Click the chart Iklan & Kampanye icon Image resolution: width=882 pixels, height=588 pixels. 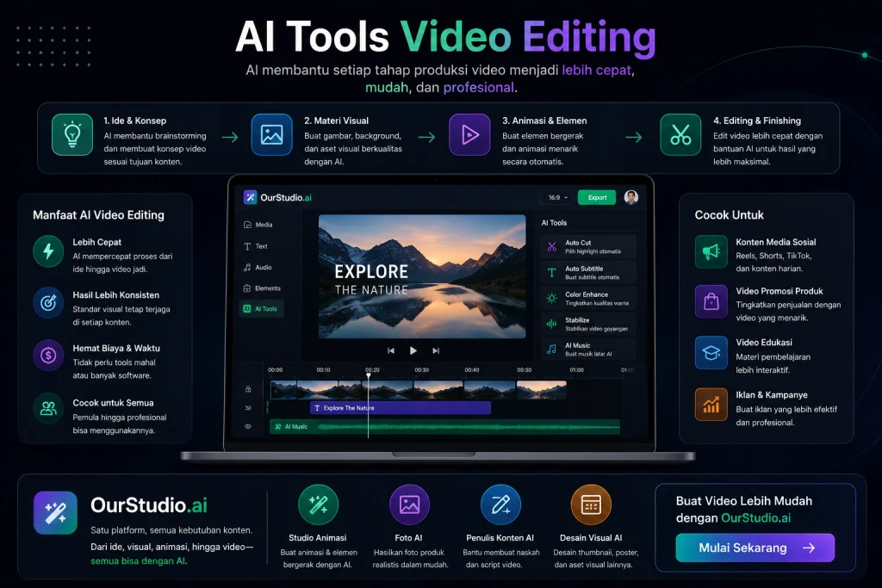[711, 404]
